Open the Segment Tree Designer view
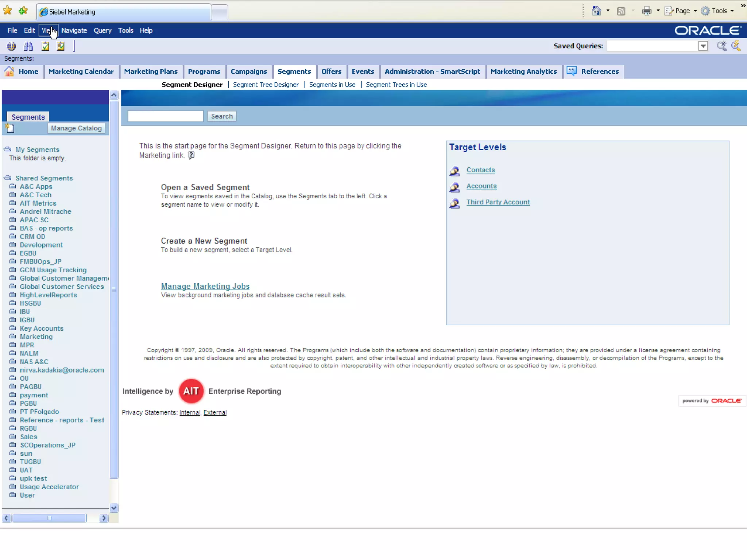747x560 pixels. point(266,85)
